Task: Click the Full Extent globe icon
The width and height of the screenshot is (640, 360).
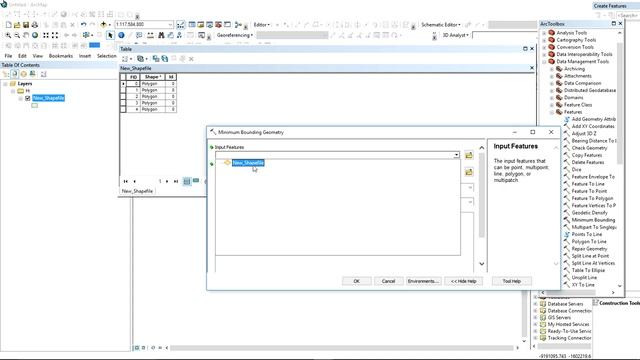Action: [x=35, y=36]
